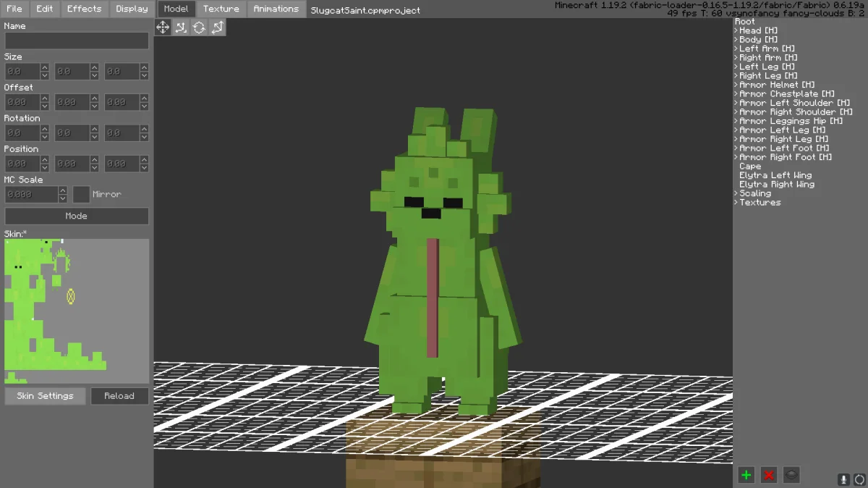Click the third Position value field

pos(122,164)
